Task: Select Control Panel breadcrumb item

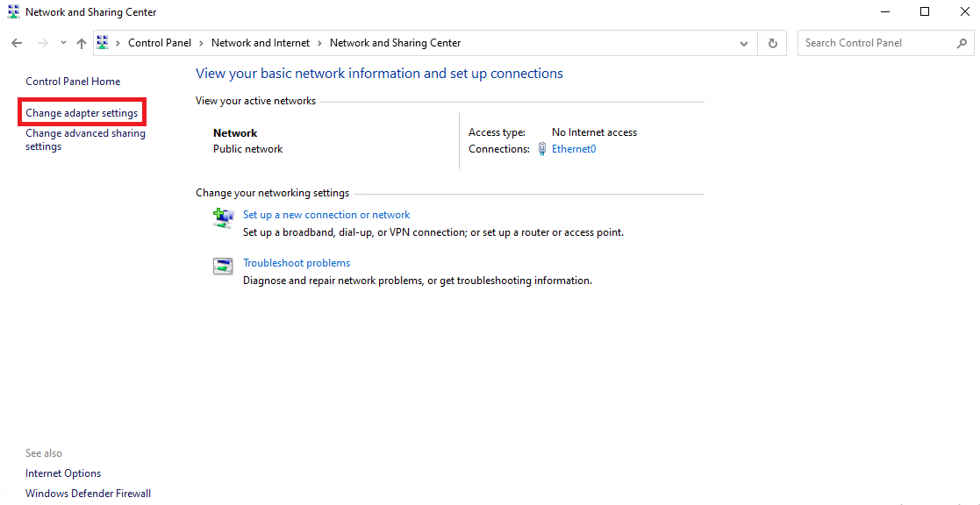Action: 159,43
